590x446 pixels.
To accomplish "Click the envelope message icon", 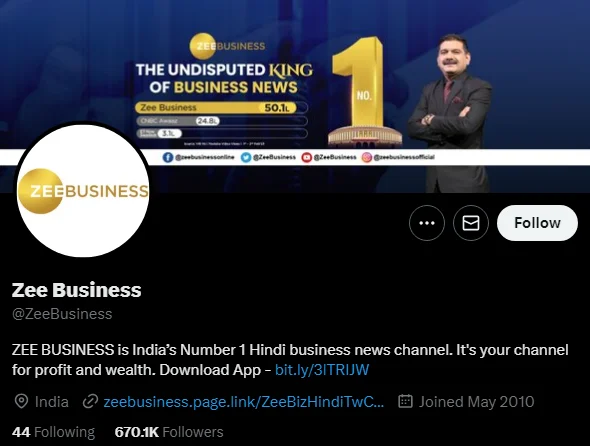I will pyautogui.click(x=471, y=223).
